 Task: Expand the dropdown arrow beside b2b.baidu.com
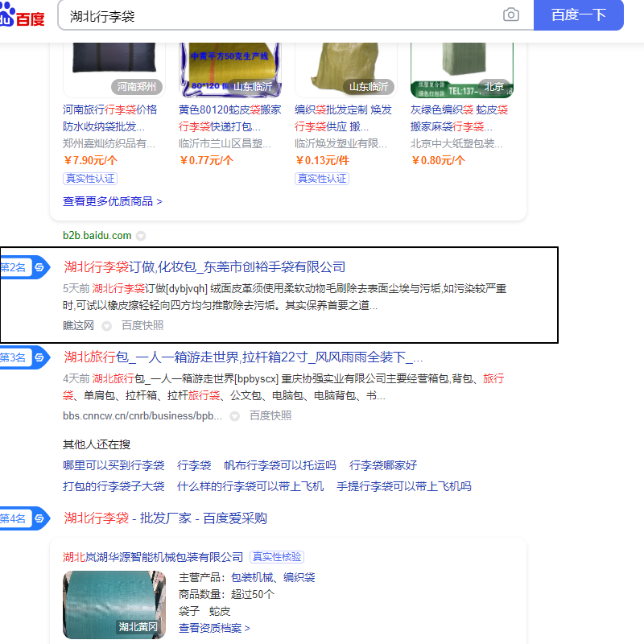coord(141,236)
